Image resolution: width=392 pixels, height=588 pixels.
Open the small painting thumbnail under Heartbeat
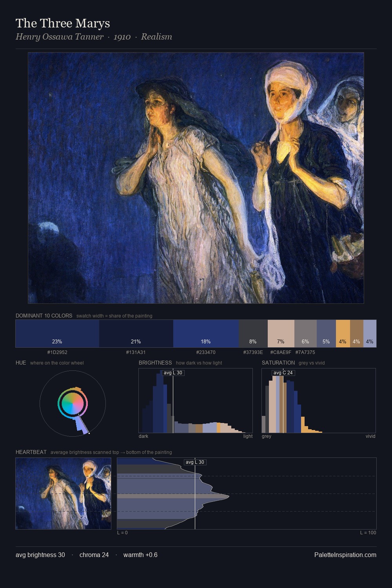coord(64,494)
